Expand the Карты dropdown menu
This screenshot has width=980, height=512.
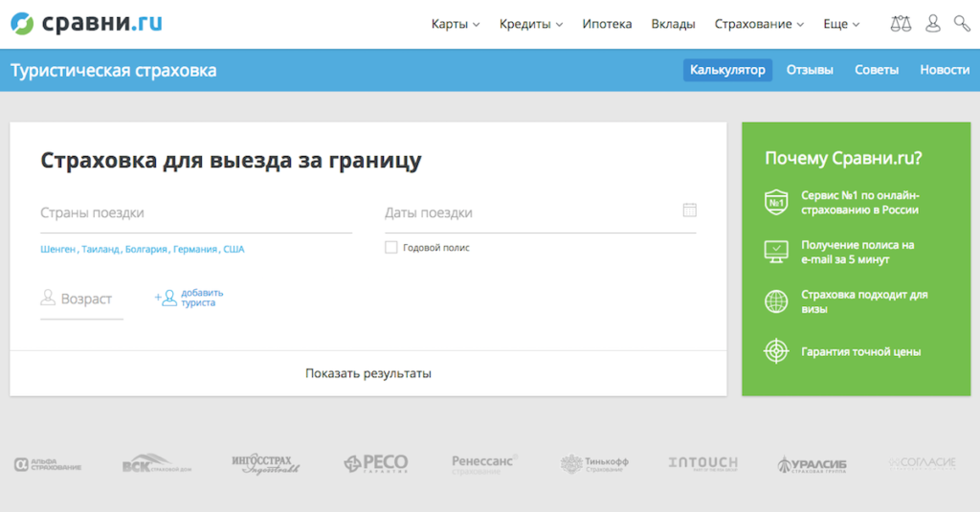coord(455,24)
